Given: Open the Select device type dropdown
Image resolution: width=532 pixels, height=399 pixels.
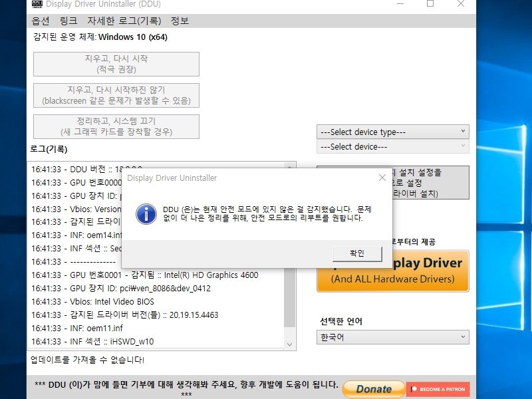Looking at the screenshot, I should pyautogui.click(x=392, y=131).
